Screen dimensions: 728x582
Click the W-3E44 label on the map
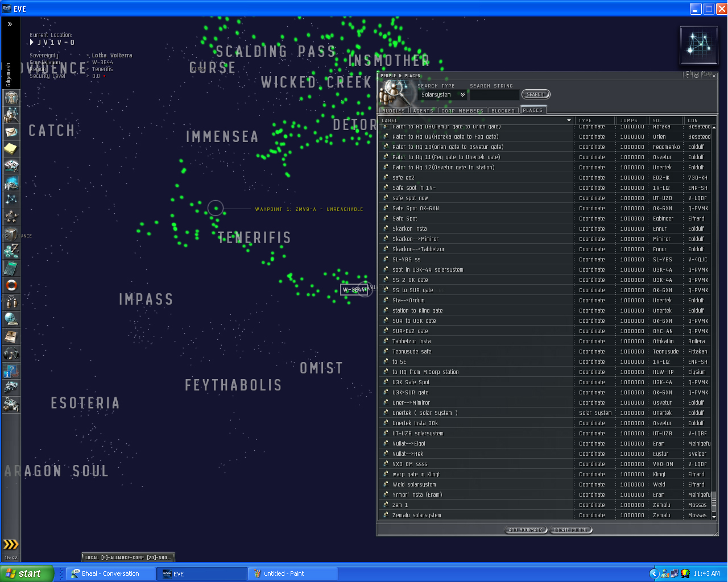[x=353, y=290]
